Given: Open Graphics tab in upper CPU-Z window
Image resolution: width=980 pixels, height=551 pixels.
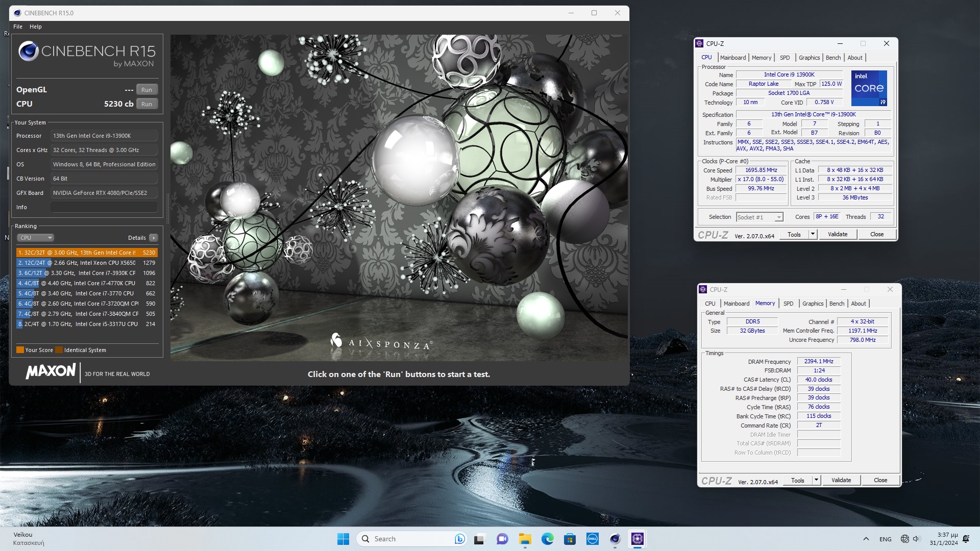Looking at the screenshot, I should coord(810,58).
